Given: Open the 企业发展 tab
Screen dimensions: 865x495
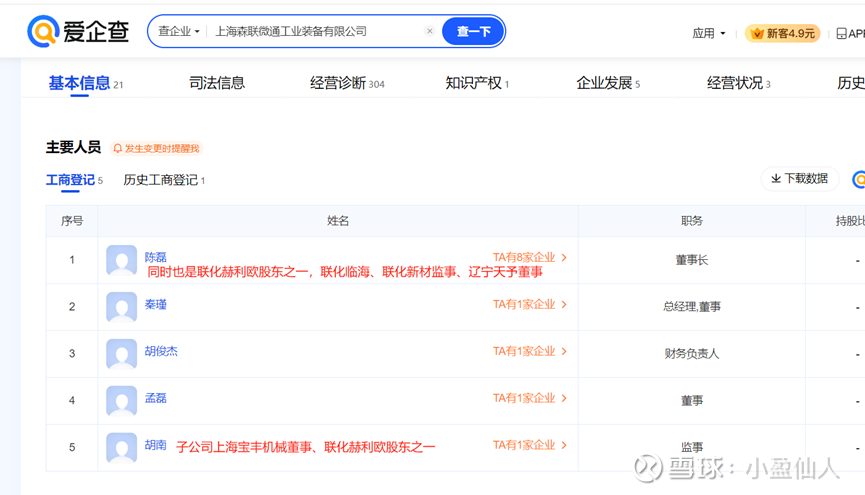Looking at the screenshot, I should 608,83.
